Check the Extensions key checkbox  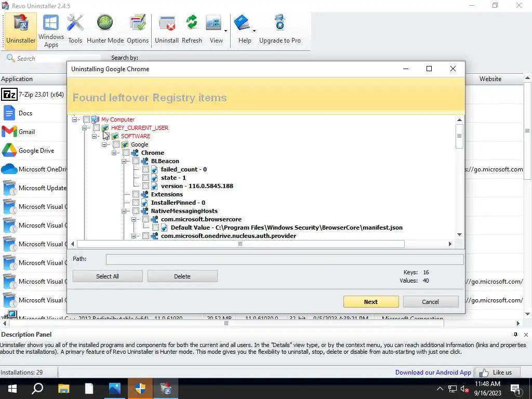click(x=136, y=194)
